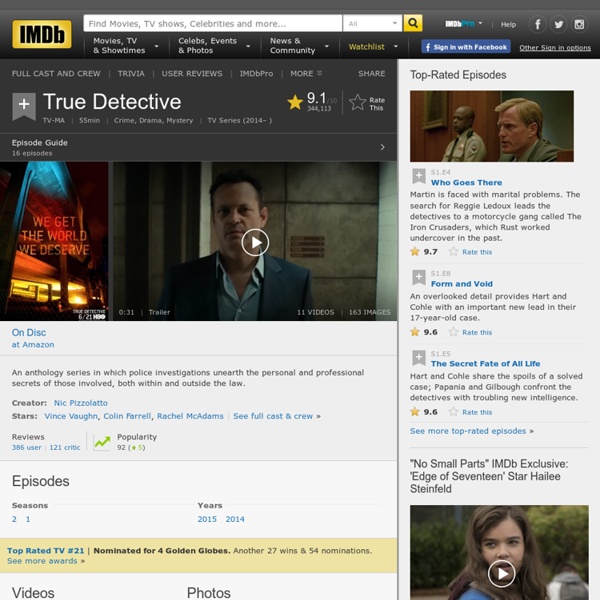
Task: Rate this star for The Secret Fate of All Life
Action: pyautogui.click(x=453, y=412)
